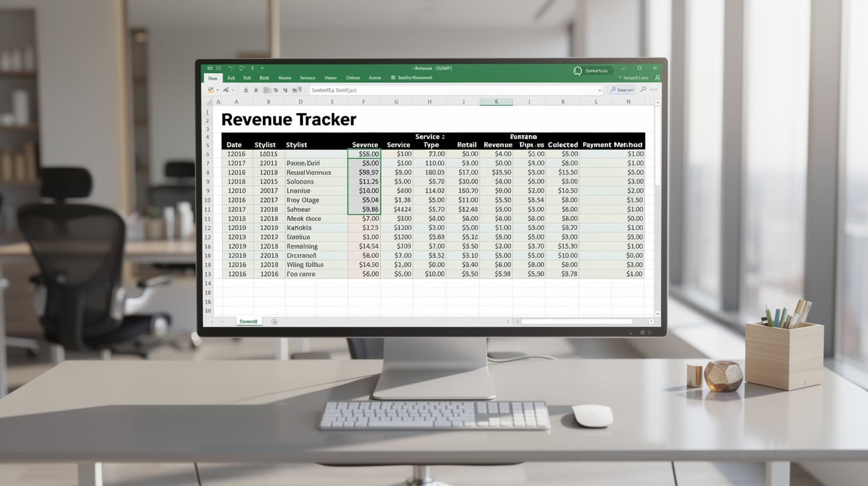Click the "Retail" column heading
Screen dimensions: 868x486
(x=466, y=145)
